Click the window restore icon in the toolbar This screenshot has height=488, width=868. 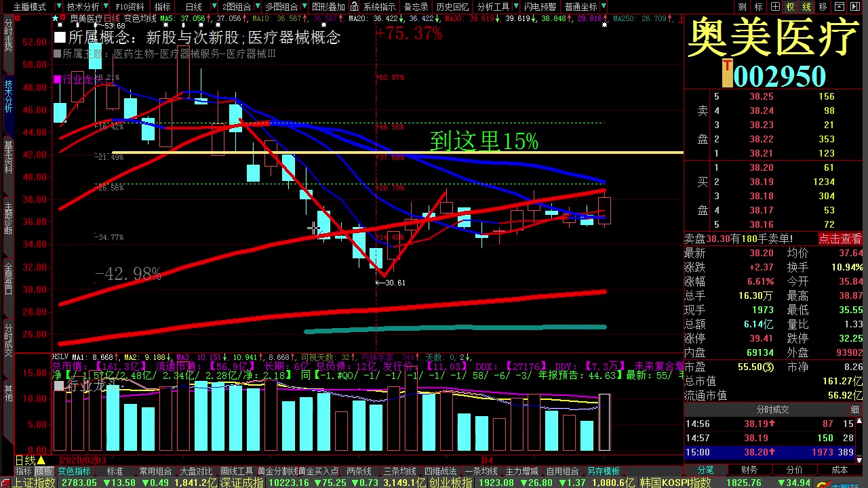coord(839,7)
